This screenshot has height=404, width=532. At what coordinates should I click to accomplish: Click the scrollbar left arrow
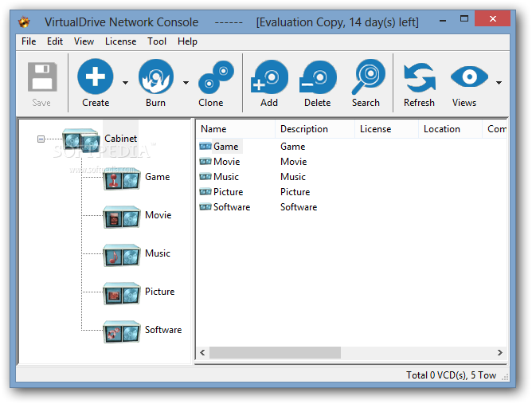coord(202,352)
